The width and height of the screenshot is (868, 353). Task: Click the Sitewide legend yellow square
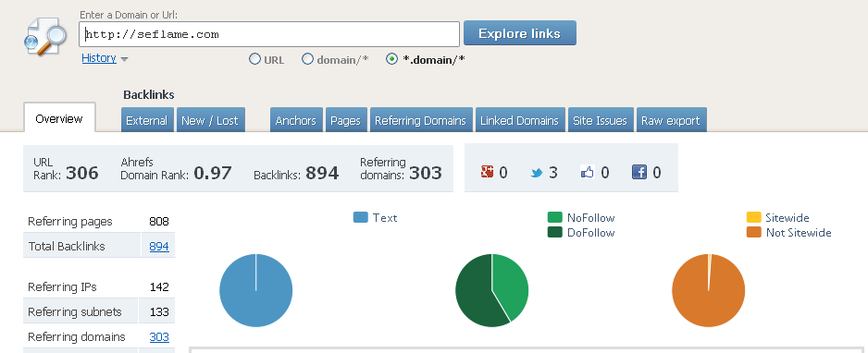(753, 218)
